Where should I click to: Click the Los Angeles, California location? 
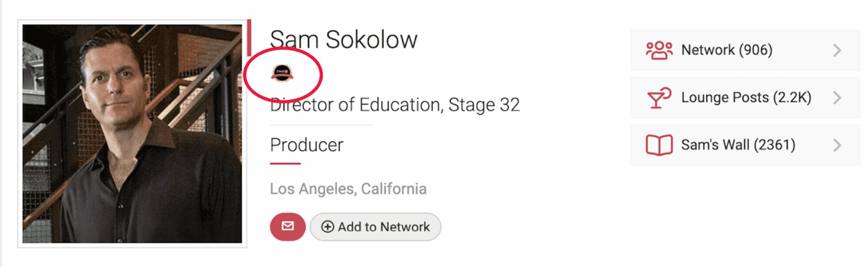(x=348, y=188)
